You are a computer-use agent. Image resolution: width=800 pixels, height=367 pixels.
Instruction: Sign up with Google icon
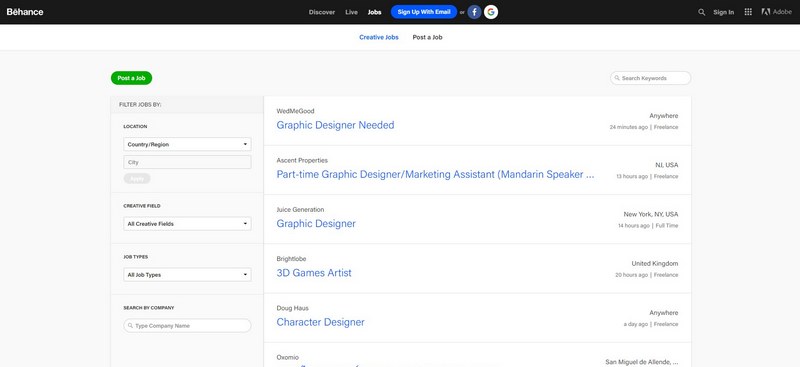click(x=491, y=12)
